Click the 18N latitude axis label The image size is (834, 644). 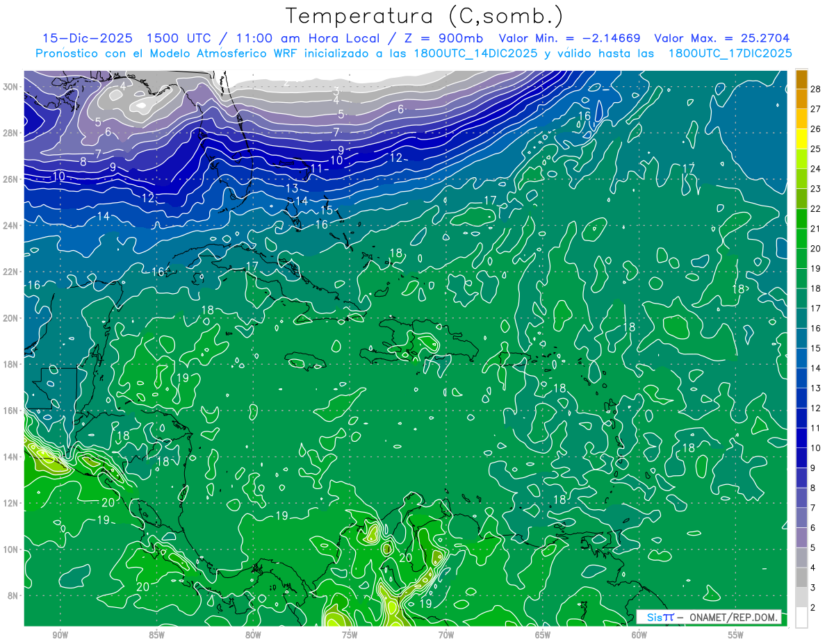(x=11, y=364)
